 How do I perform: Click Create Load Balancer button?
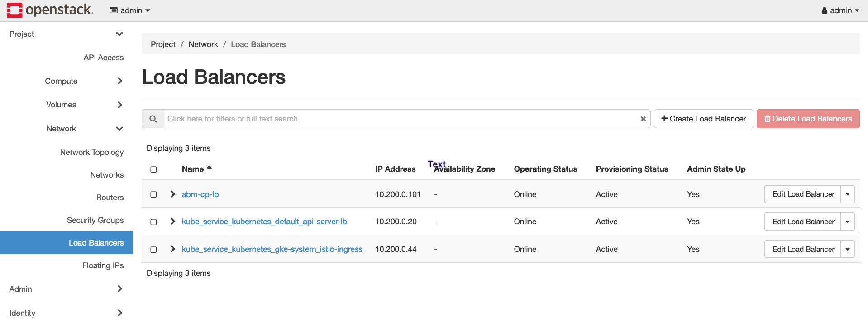[703, 119]
